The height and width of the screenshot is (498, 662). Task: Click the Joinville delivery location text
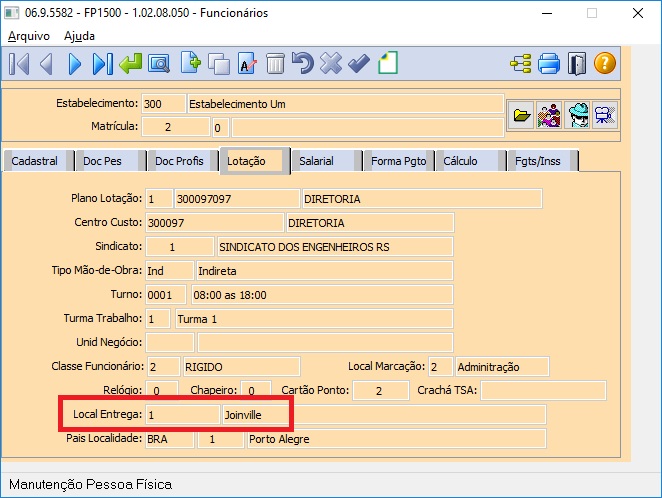pyautogui.click(x=243, y=415)
